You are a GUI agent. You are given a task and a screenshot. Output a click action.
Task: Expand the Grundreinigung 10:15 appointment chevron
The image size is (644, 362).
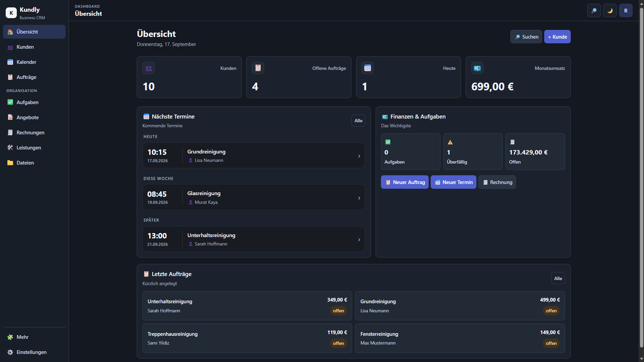pyautogui.click(x=359, y=156)
